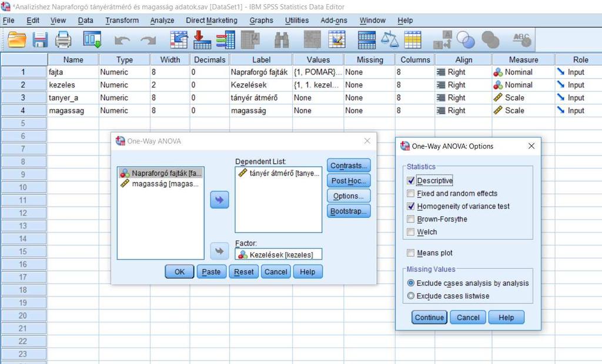Click the Value labels toolbar icon
Image resolution: width=602 pixels, height=364 pixels.
(x=442, y=40)
